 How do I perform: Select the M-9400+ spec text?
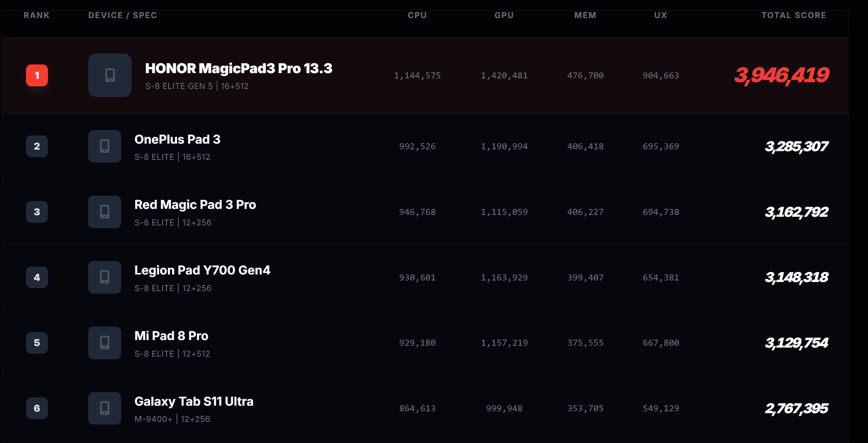coord(154,419)
